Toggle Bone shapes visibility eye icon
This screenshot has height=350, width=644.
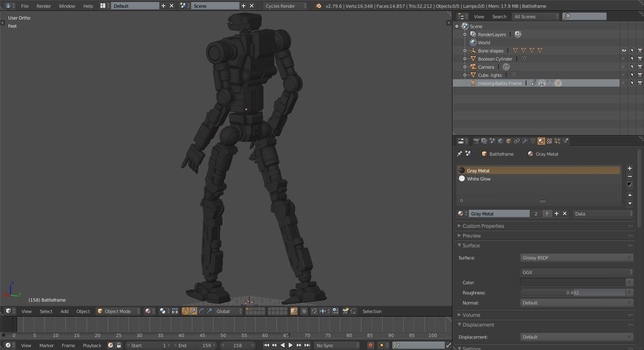(624, 50)
